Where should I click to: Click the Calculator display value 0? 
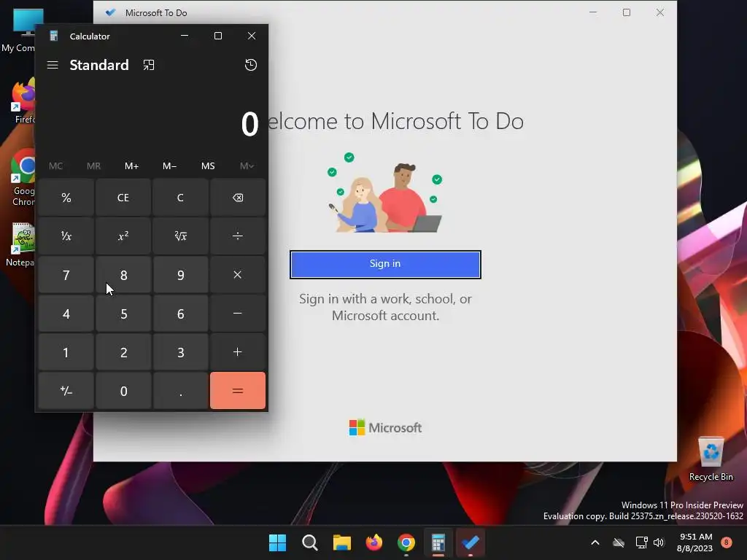(x=249, y=124)
